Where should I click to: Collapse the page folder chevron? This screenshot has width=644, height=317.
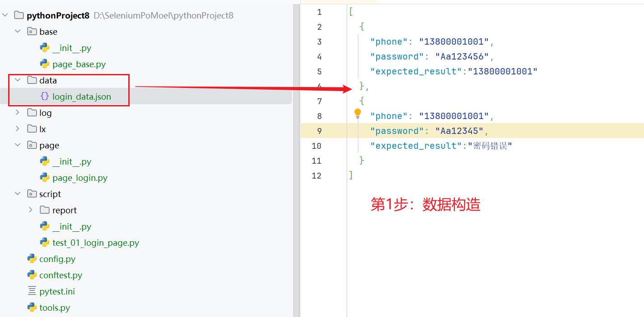pos(18,145)
